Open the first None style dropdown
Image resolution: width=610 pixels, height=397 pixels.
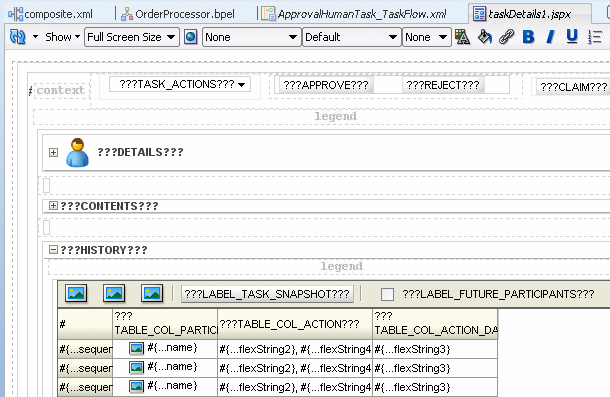click(x=252, y=37)
